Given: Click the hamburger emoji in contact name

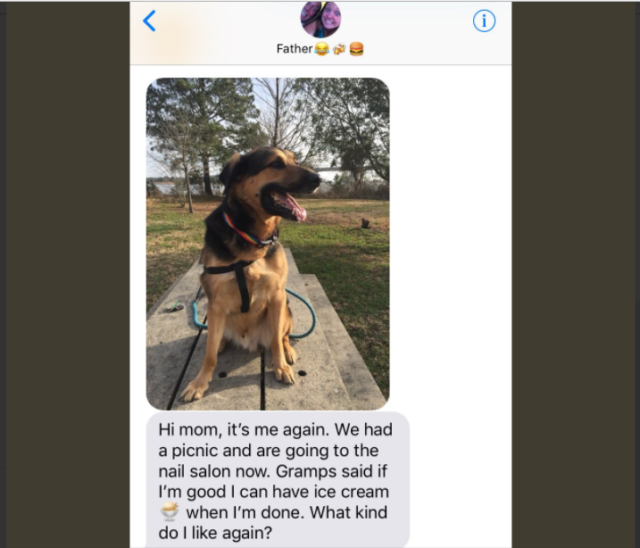Looking at the screenshot, I should point(356,49).
